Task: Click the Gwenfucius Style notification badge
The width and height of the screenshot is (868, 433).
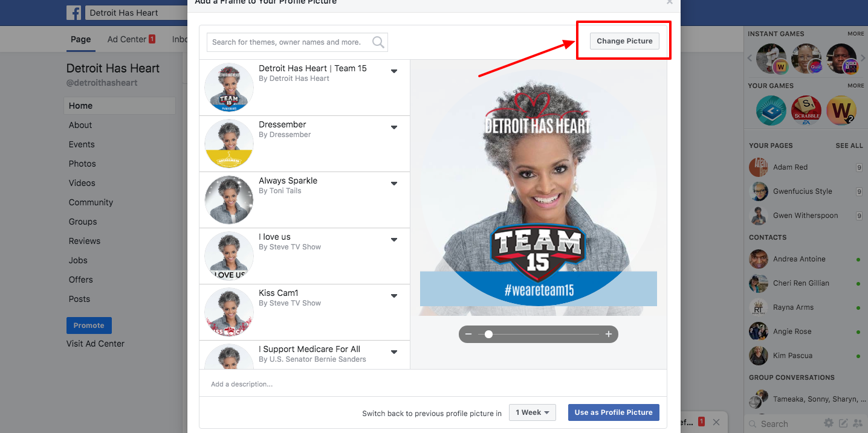Action: click(859, 191)
